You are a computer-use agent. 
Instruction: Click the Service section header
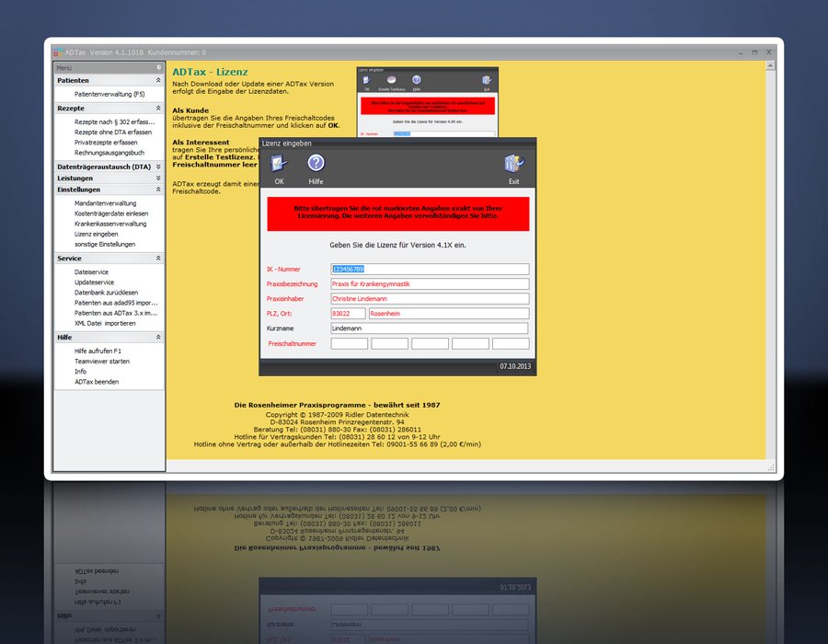109,259
